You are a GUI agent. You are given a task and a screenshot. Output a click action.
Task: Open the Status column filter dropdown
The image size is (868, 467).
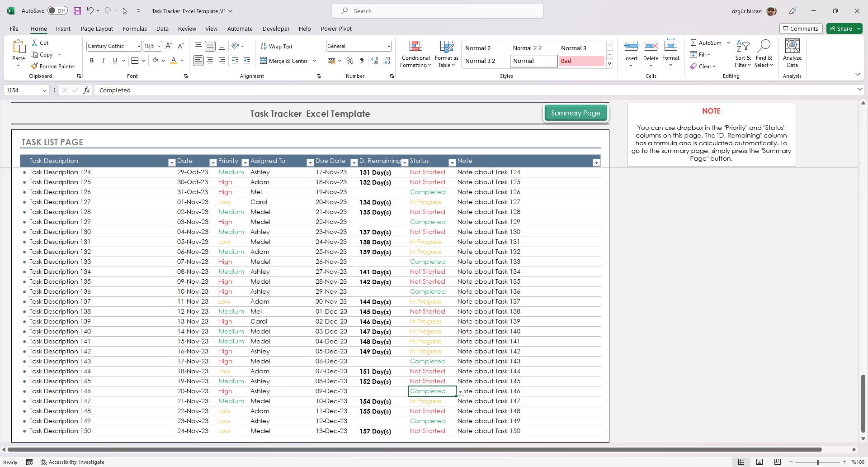[x=452, y=162]
